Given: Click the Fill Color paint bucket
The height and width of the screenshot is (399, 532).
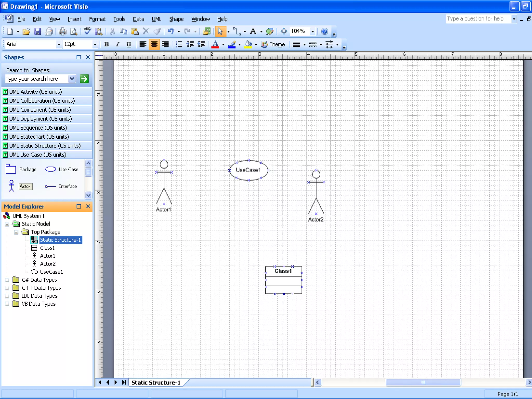Looking at the screenshot, I should coord(248,44).
